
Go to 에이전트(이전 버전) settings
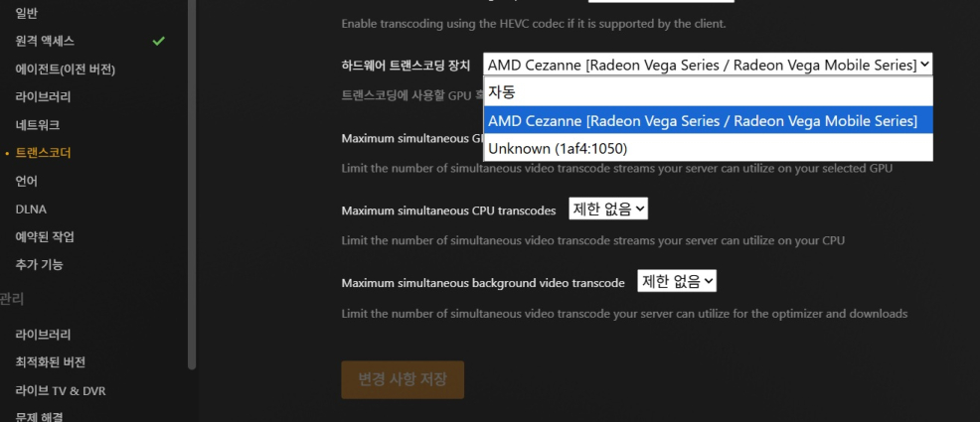click(x=66, y=70)
